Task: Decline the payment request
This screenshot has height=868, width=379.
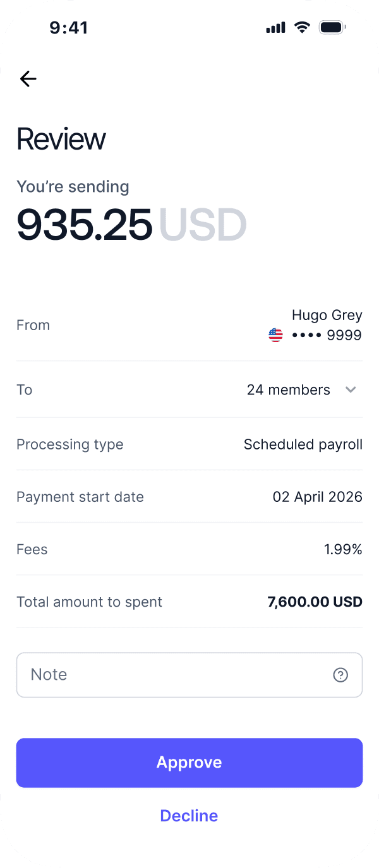Action: click(x=189, y=816)
